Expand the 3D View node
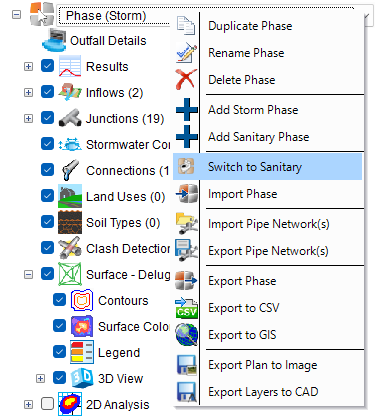The height and width of the screenshot is (420, 388). click(x=40, y=378)
